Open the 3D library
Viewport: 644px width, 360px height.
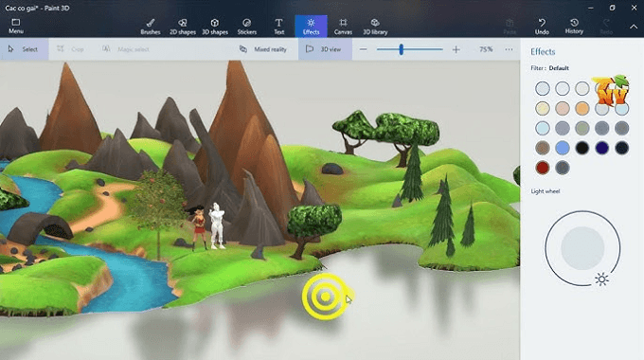tap(375, 27)
